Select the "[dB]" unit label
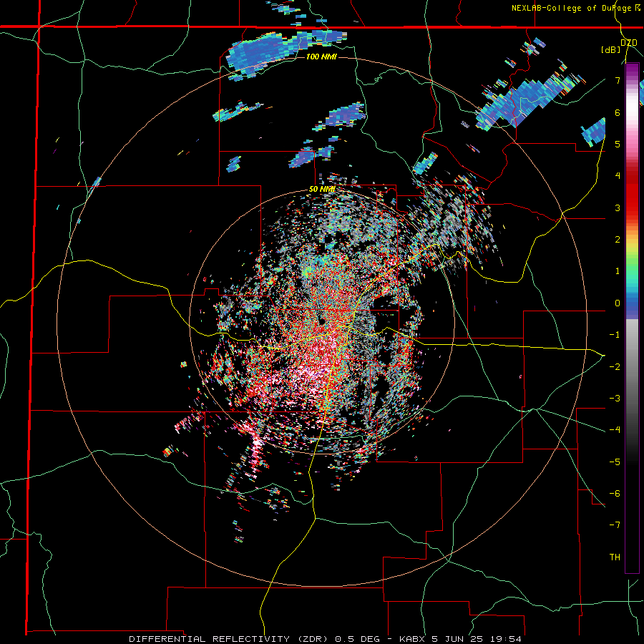Viewport: 644px width, 644px height. pyautogui.click(x=610, y=49)
